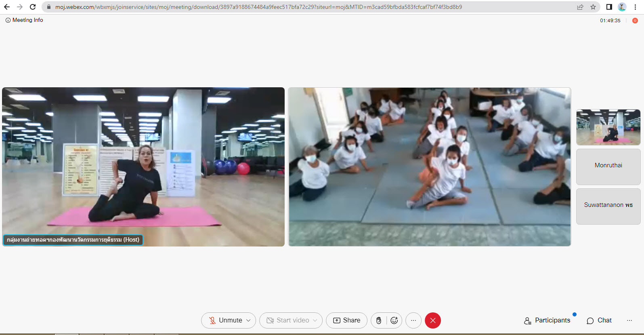Open the panel options ellipsis next to Chat

coord(629,320)
